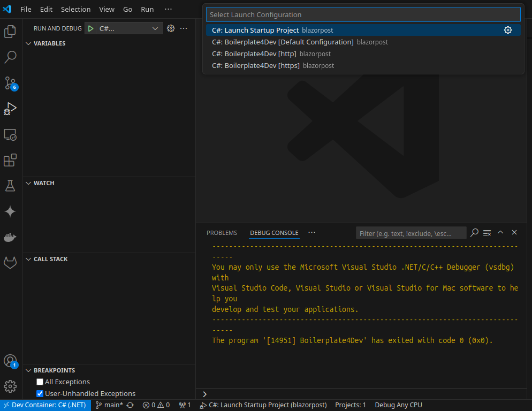Switch to the PROBLEMS tab
This screenshot has width=532, height=411.
click(222, 233)
